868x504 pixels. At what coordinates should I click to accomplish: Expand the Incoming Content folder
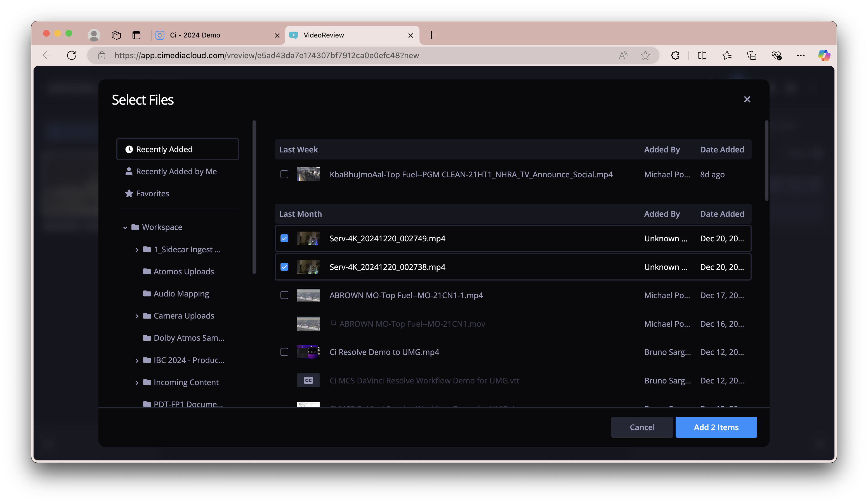click(x=137, y=382)
